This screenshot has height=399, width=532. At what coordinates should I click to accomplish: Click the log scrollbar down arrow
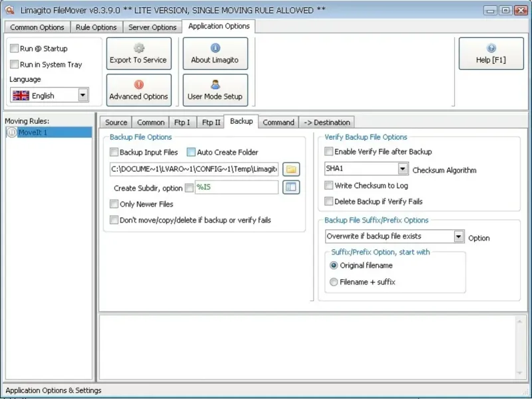click(x=519, y=373)
